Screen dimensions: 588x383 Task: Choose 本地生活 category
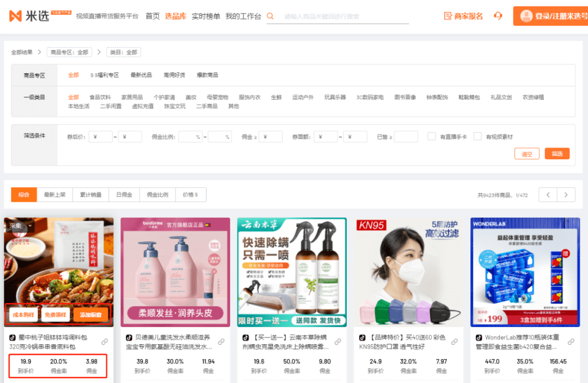click(x=79, y=106)
